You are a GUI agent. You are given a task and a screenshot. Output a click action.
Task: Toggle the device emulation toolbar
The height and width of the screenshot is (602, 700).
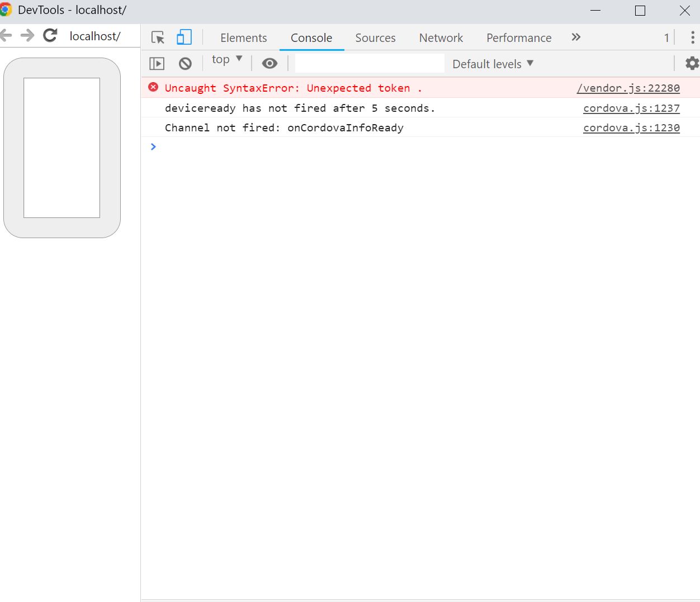(183, 36)
